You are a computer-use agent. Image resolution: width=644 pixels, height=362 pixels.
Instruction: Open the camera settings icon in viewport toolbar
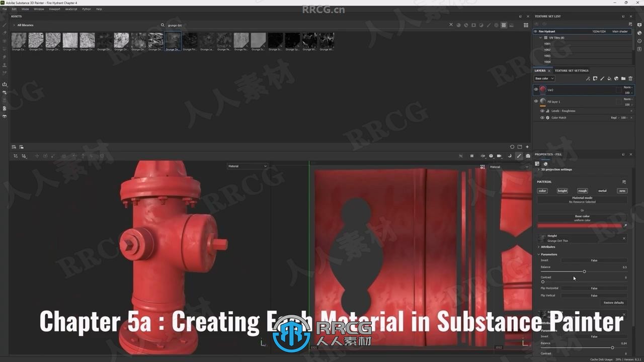coord(499,156)
